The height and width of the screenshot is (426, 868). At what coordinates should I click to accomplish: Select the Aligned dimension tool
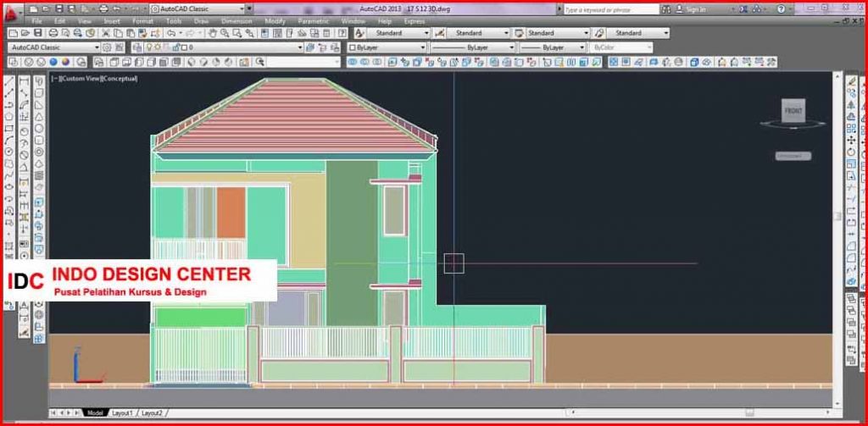(25, 93)
